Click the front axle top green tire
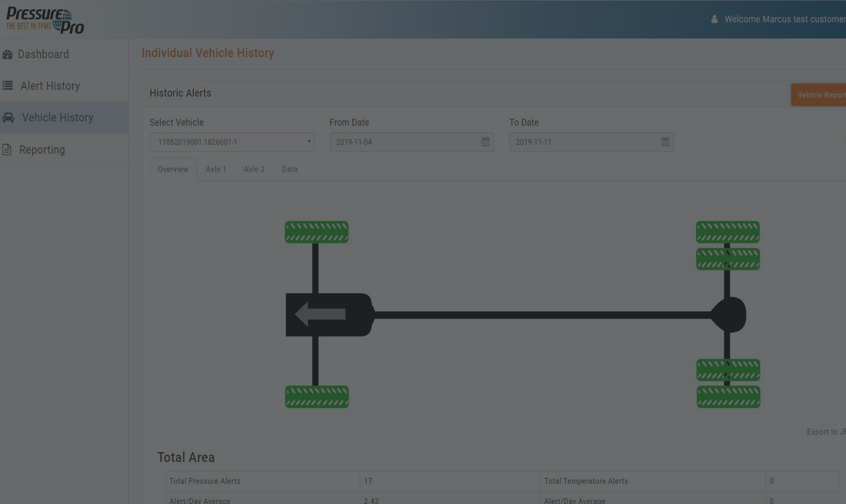 (x=316, y=232)
